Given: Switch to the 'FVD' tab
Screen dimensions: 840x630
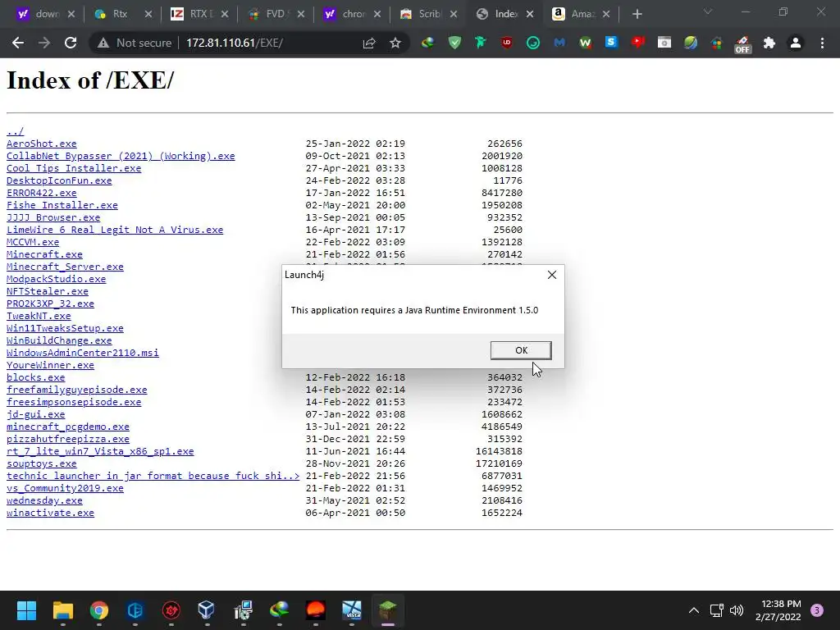Looking at the screenshot, I should [x=276, y=14].
